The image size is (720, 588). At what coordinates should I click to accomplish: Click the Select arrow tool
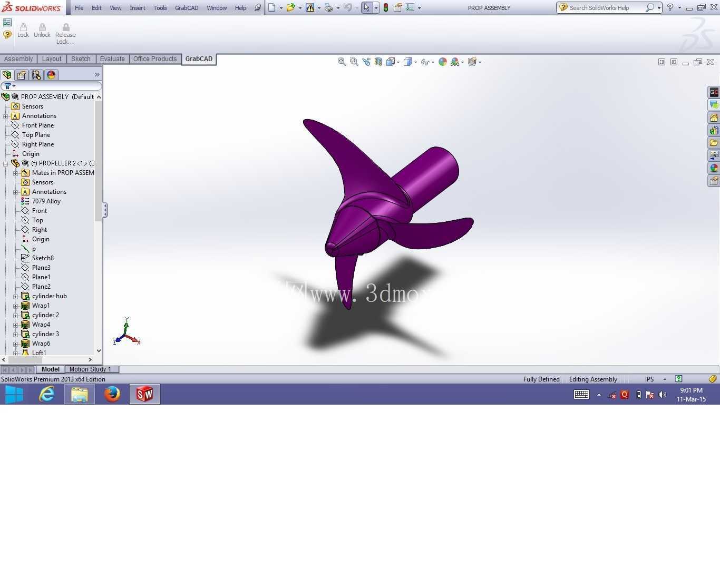(367, 7)
